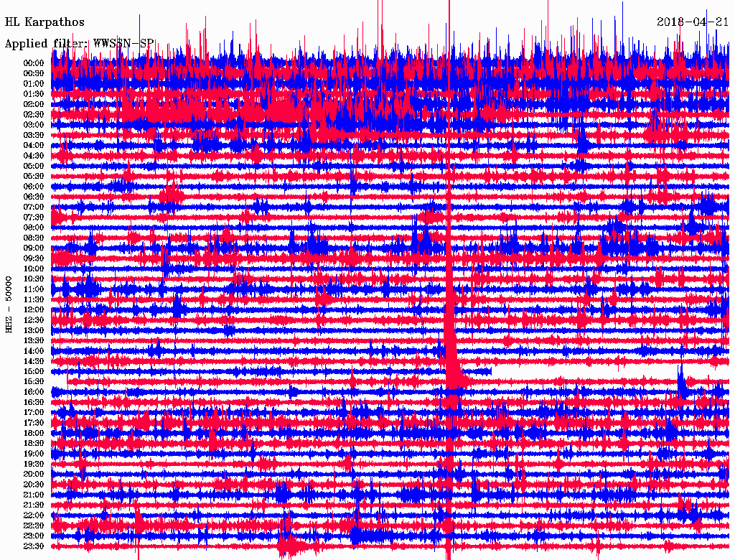Select the 16:30 time label

click(x=33, y=403)
